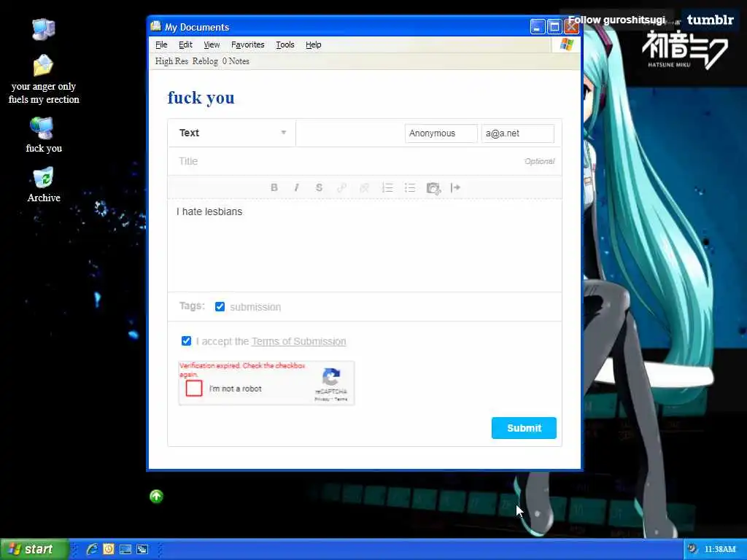Click the reCAPTCHA logo
This screenshot has height=560, width=747.
point(331,377)
